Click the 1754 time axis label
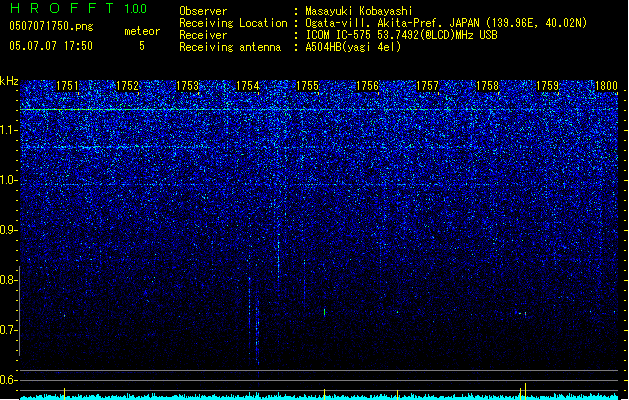Viewport: 629px width, 400px height. coord(248,86)
